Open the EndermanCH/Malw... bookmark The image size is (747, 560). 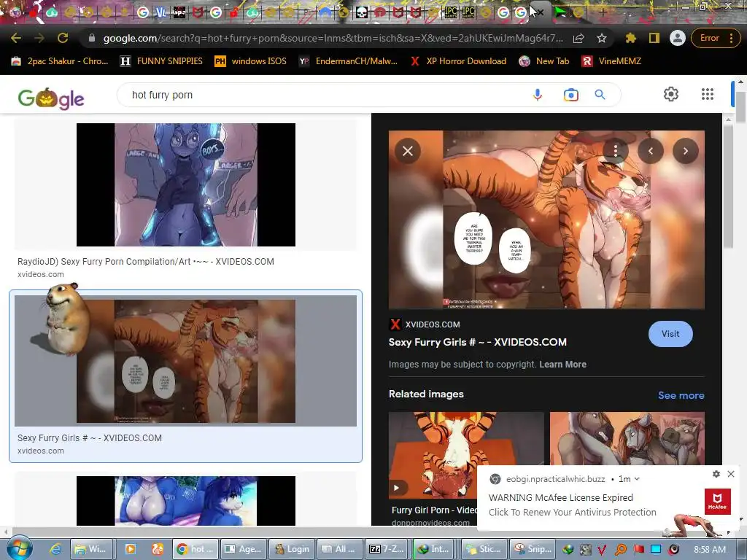348,61
